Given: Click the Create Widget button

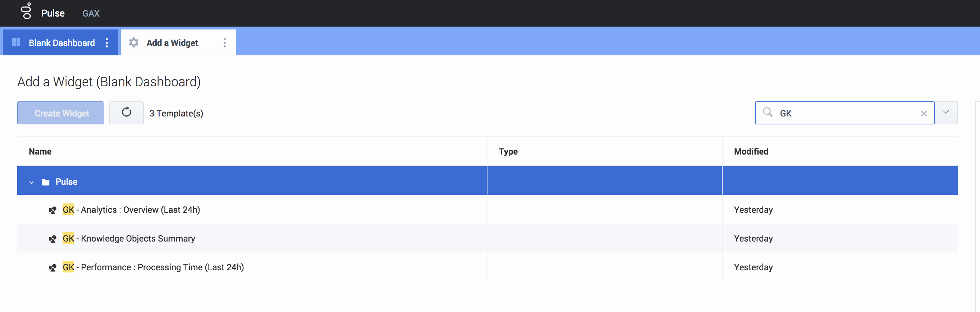Looking at the screenshot, I should pyautogui.click(x=60, y=113).
